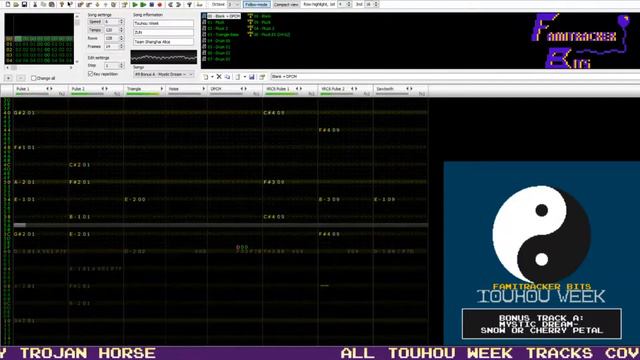Stop playback with the blue square
This screenshot has height=360, width=640.
(152, 4)
